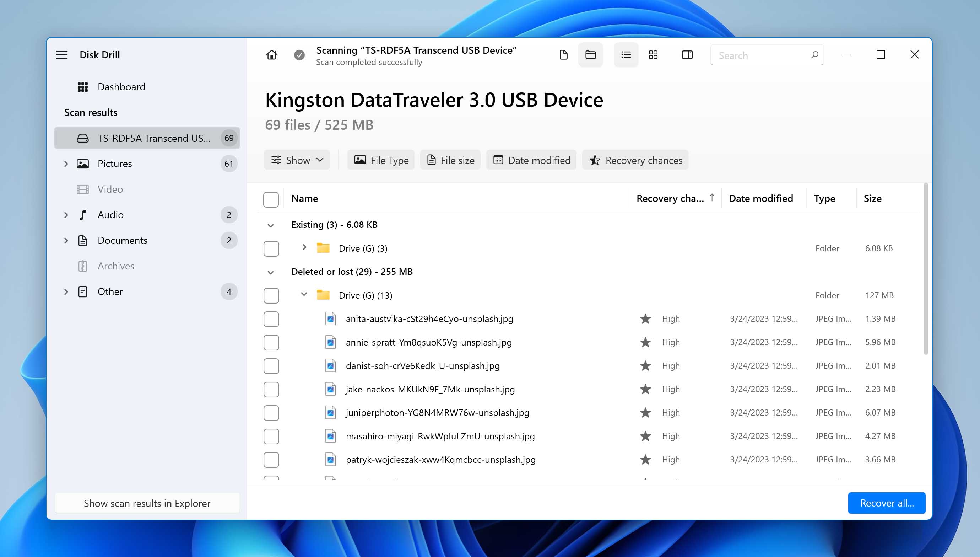Select list view layout icon
The width and height of the screenshot is (980, 557).
pyautogui.click(x=626, y=55)
